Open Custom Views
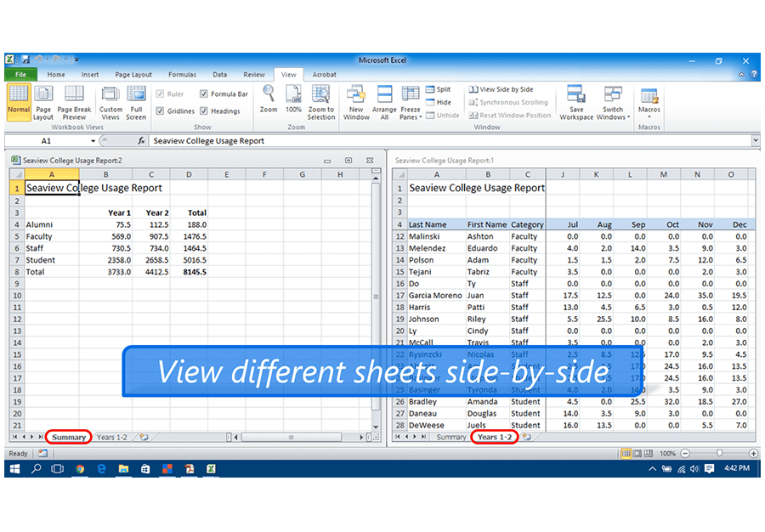 110,102
